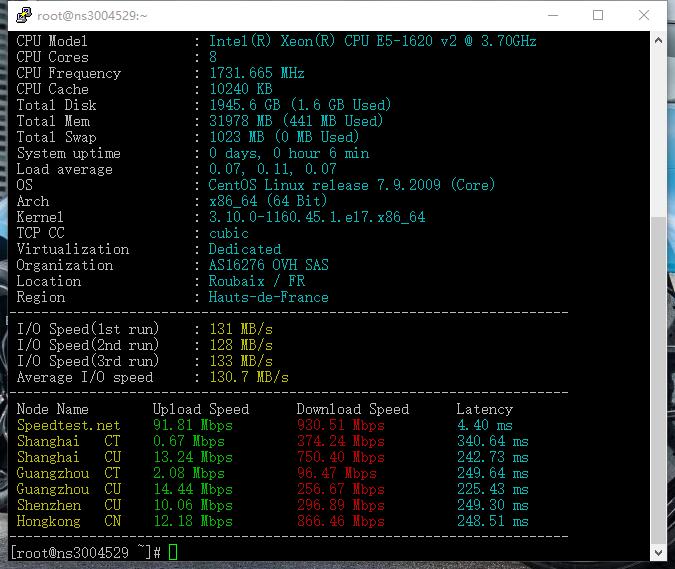Click the scrollbar track above the thumb

[x=658, y=130]
